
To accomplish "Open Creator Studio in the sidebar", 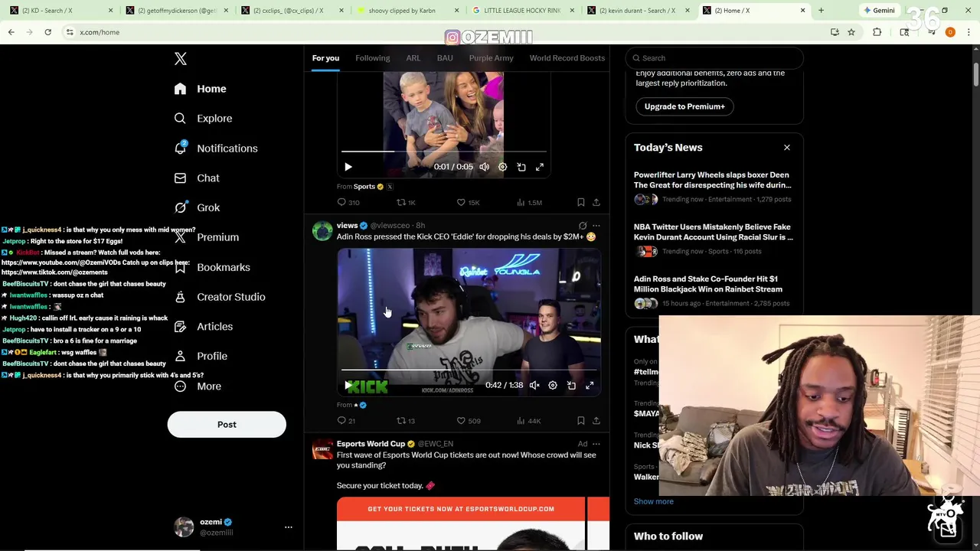I will (219, 297).
